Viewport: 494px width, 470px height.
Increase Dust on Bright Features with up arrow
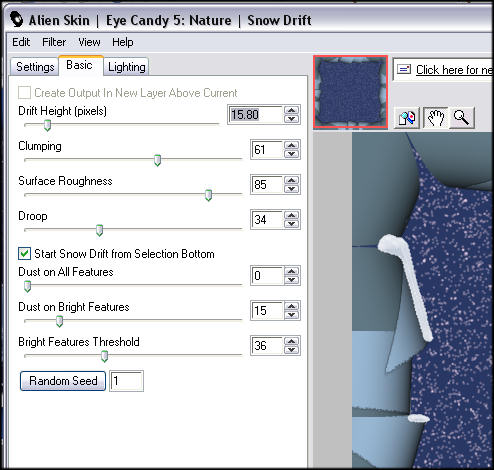(x=292, y=306)
